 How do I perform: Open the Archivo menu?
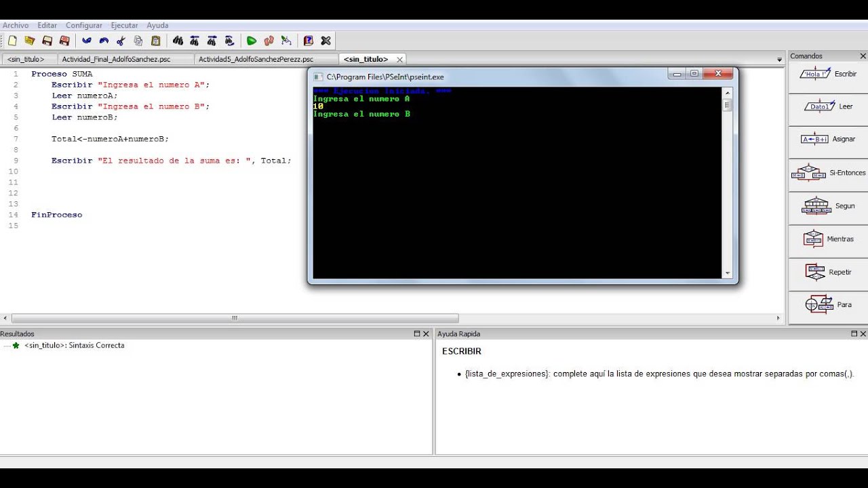16,25
